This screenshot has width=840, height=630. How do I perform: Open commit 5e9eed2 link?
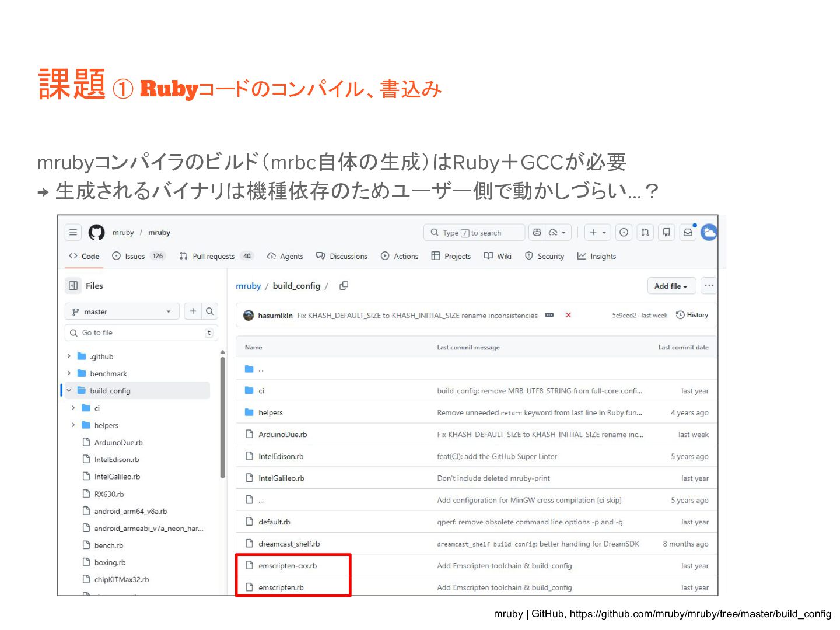624,315
